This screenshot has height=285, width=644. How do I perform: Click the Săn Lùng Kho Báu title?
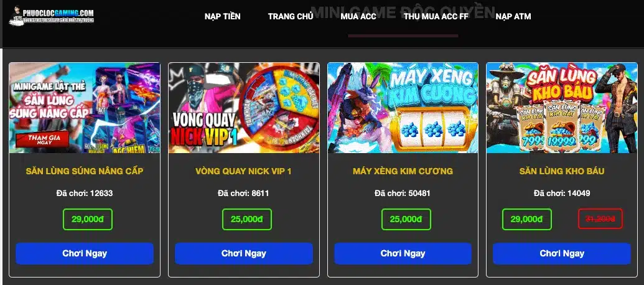coord(562,171)
